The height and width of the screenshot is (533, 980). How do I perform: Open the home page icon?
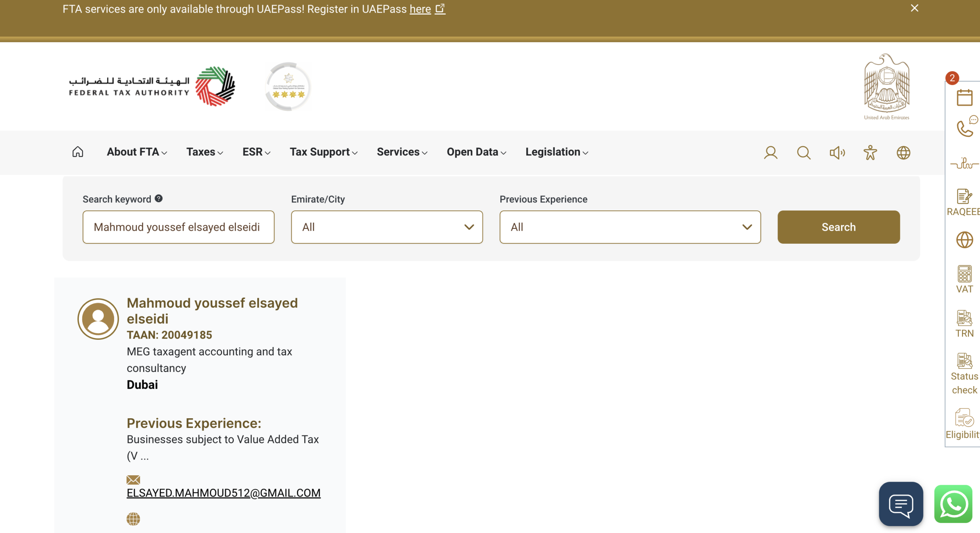click(78, 152)
